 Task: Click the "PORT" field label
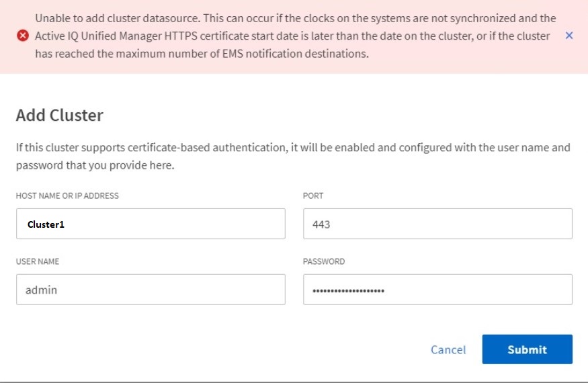[313, 196]
